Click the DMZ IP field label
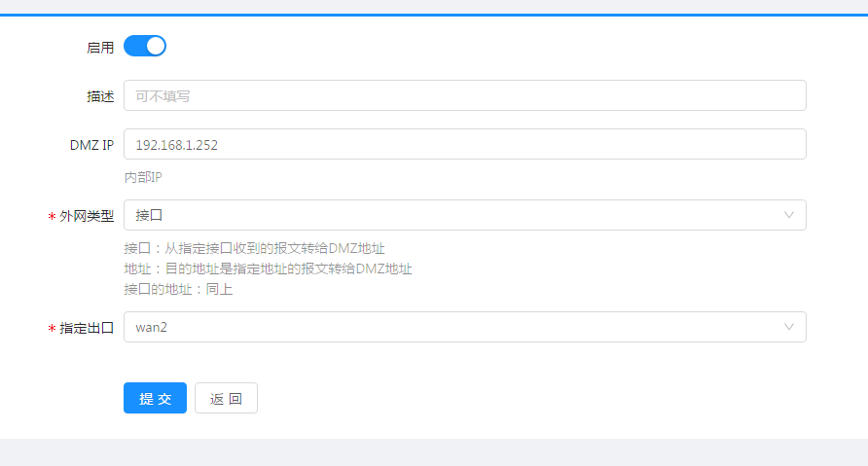This screenshot has height=466, width=868. [91, 145]
